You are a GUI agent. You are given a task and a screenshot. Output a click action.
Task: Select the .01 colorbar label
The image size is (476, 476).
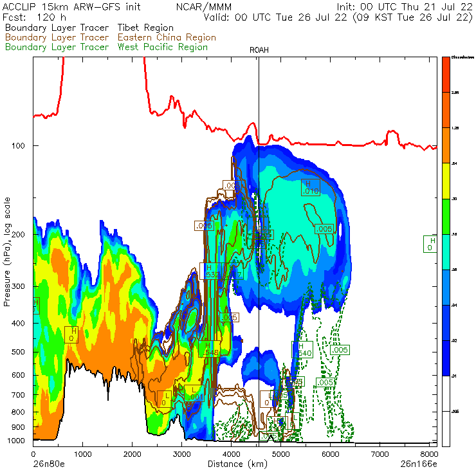pos(454,376)
